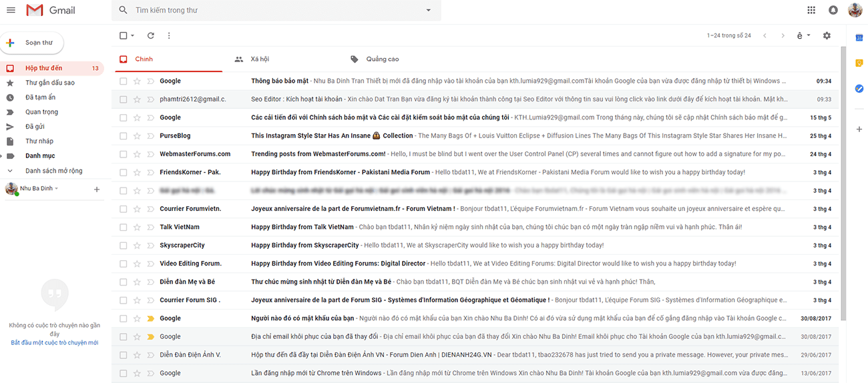Open the Tasks side panel icon
The width and height of the screenshot is (868, 383).
[859, 88]
